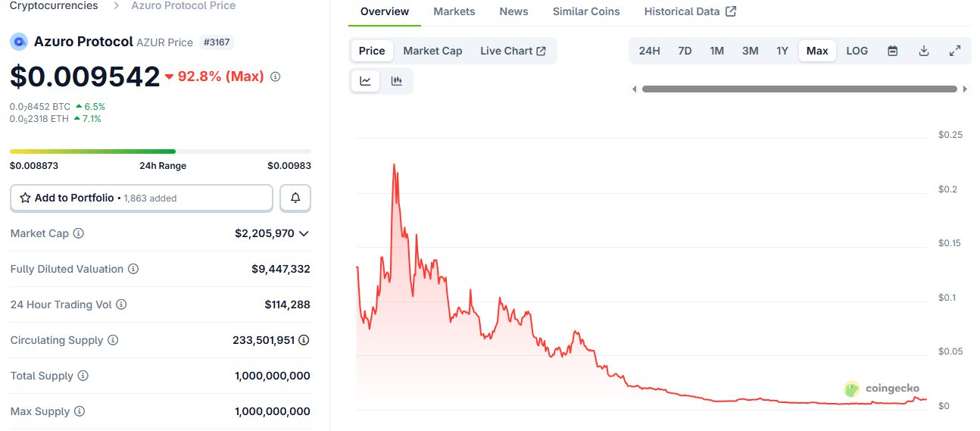The height and width of the screenshot is (431, 980).
Task: Open the Live Chart external link
Action: coord(513,51)
